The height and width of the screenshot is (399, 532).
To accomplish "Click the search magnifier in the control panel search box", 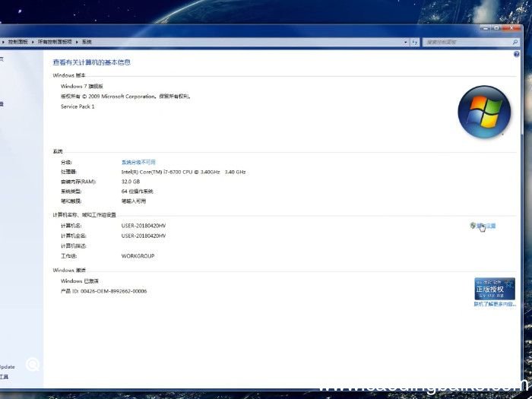I will 515,42.
